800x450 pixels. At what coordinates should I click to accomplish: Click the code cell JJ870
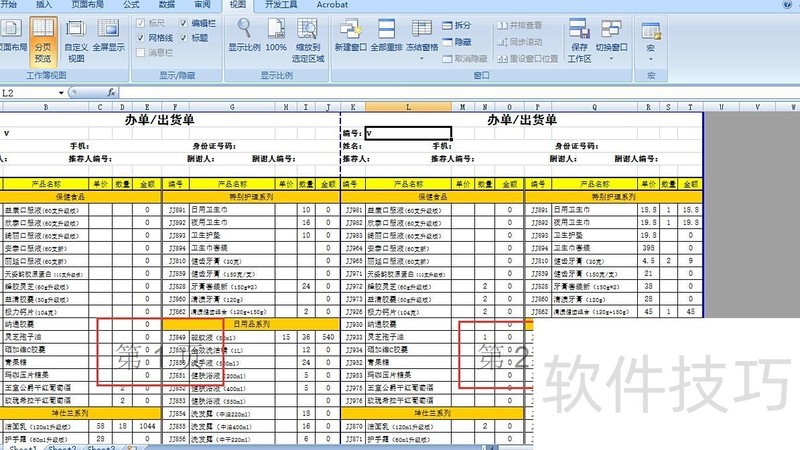pos(353,426)
